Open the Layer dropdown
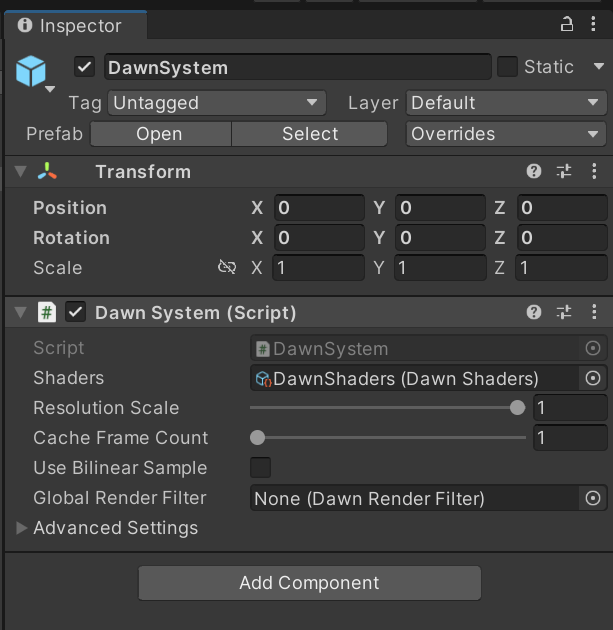Image resolution: width=613 pixels, height=630 pixels. pos(506,103)
